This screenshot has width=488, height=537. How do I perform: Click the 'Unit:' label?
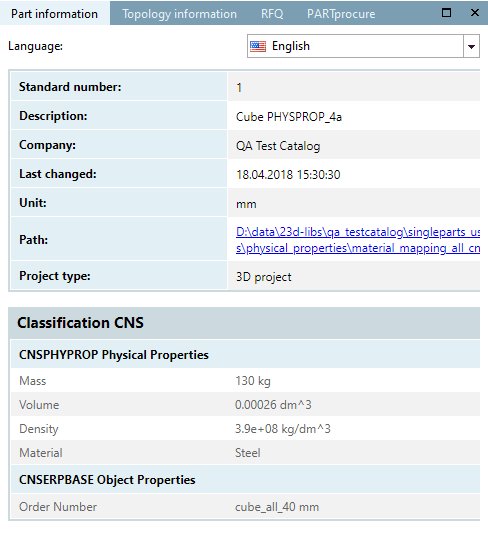33,203
